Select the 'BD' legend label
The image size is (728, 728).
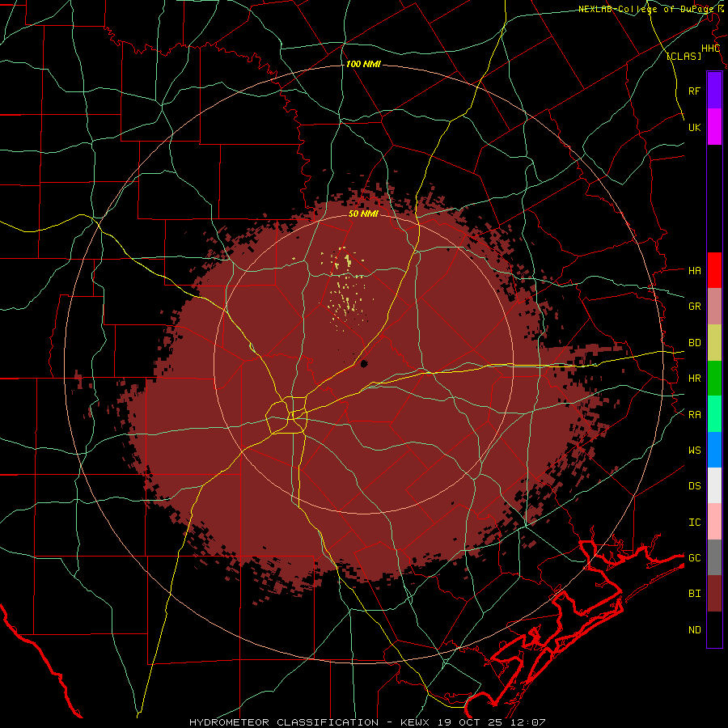pos(694,343)
